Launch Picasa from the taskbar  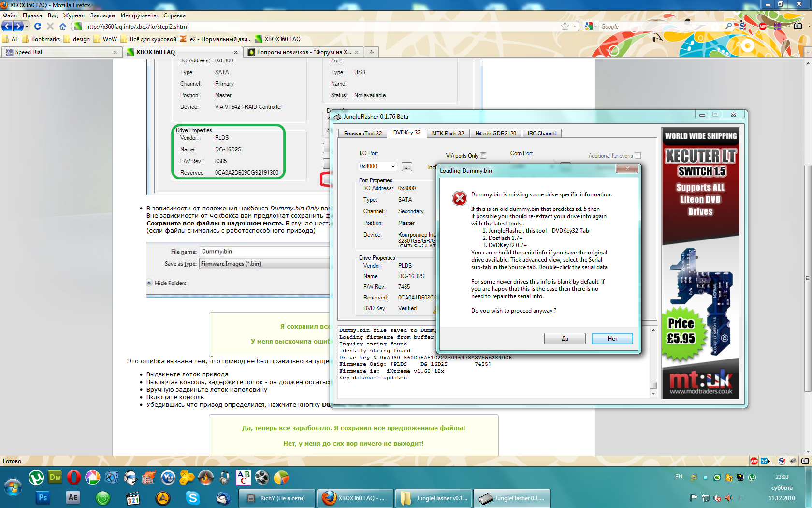pyautogui.click(x=93, y=478)
